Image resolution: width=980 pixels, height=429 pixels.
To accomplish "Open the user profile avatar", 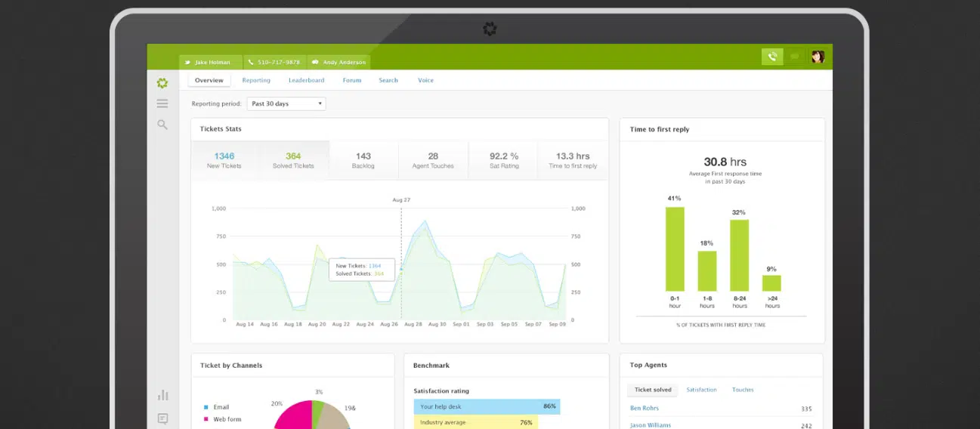I will [x=817, y=57].
